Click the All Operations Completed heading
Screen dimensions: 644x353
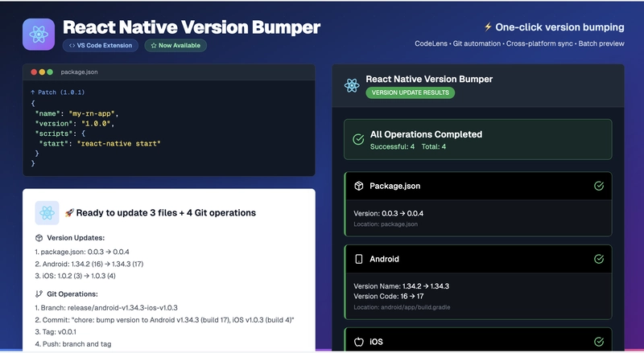(427, 134)
